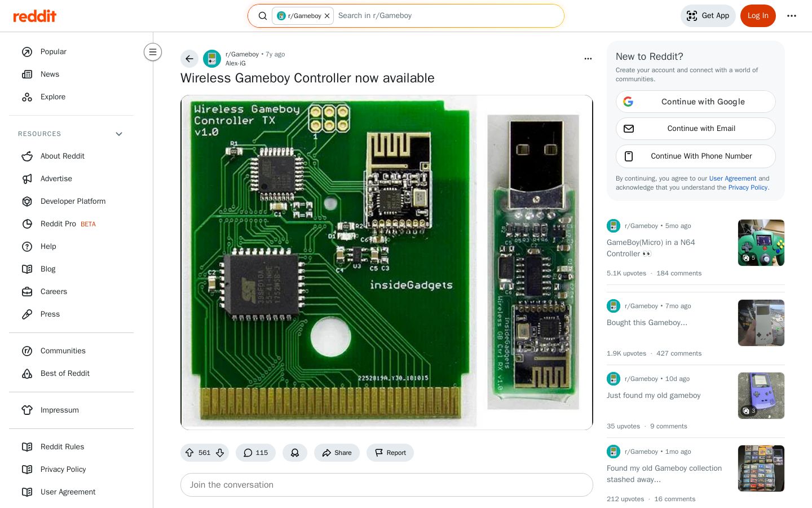
Task: Click the Advertise megaphone icon
Action: (27, 179)
